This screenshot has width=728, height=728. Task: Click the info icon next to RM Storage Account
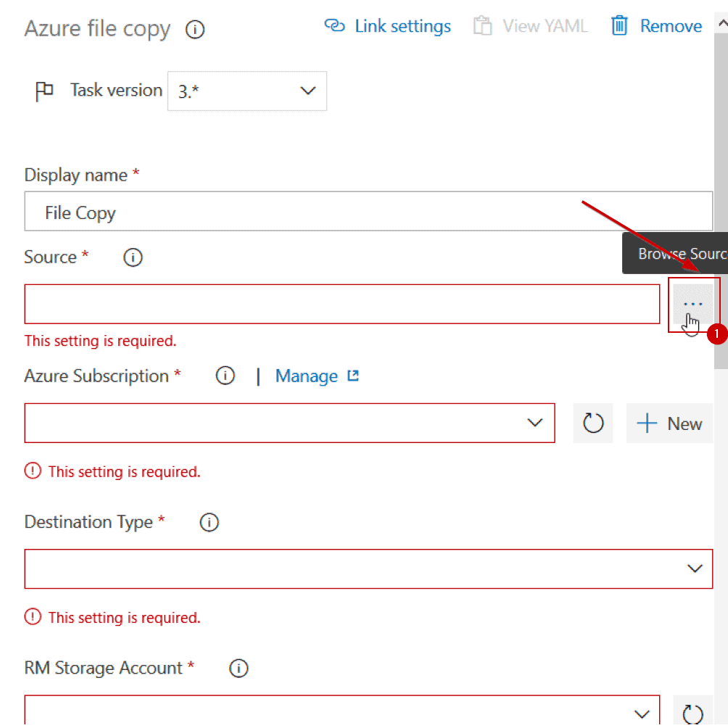click(x=239, y=669)
